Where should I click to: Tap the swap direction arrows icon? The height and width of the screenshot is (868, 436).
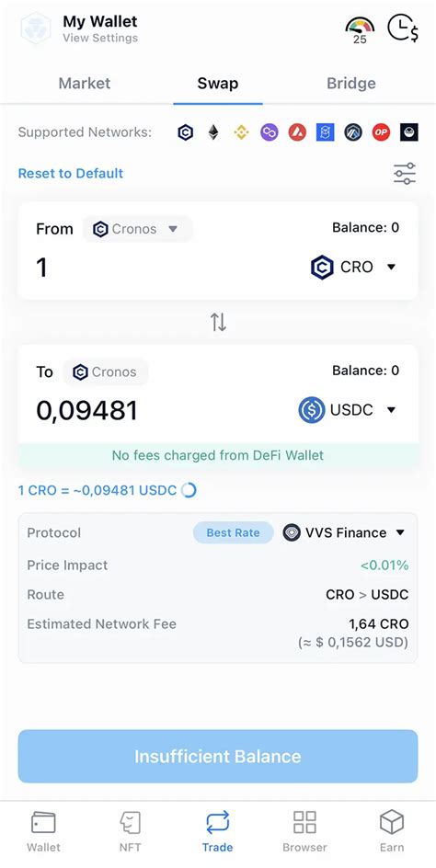tap(218, 322)
